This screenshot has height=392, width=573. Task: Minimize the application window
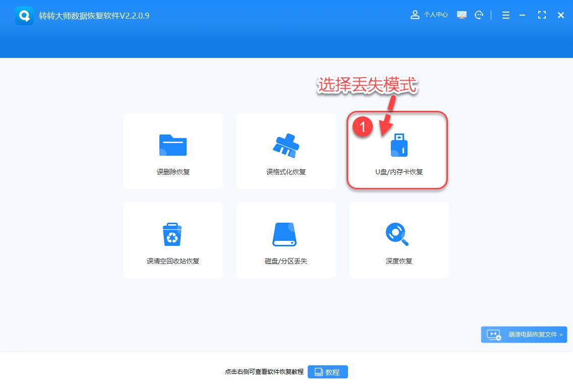coord(522,15)
